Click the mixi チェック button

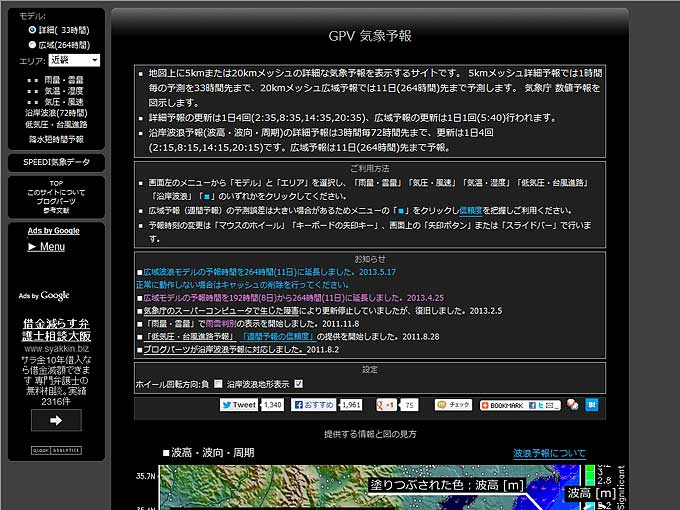click(x=453, y=405)
